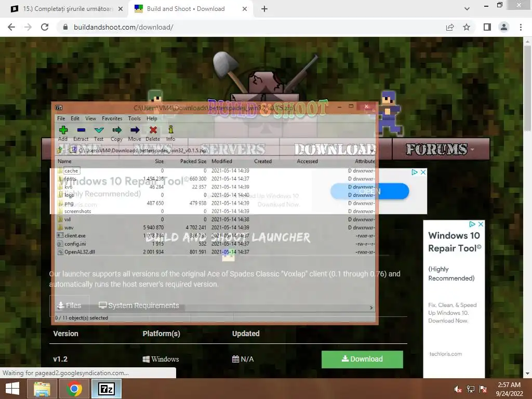Screen dimensions: 532x399
Task: Go forward in Chrome
Action: [28, 27]
